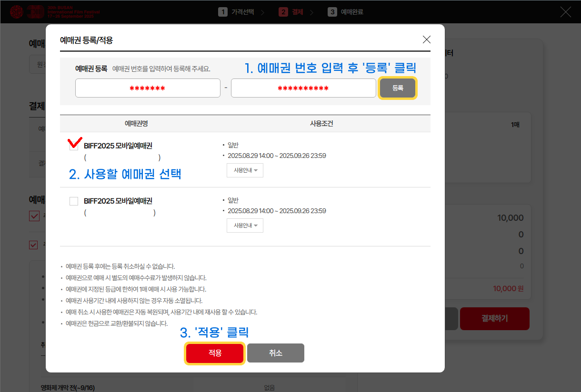Click the red 적용 button
Screen dimensions: 581x392
click(215, 353)
